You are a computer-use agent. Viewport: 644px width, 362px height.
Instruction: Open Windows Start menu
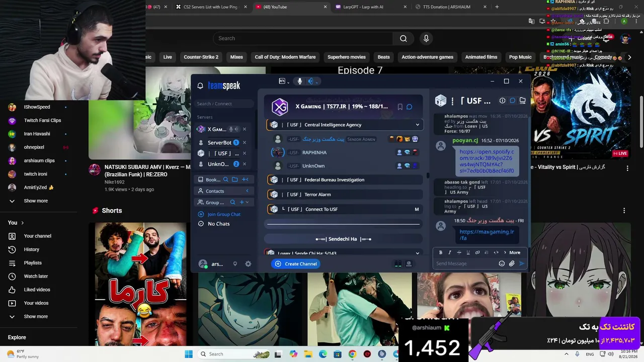189,354
